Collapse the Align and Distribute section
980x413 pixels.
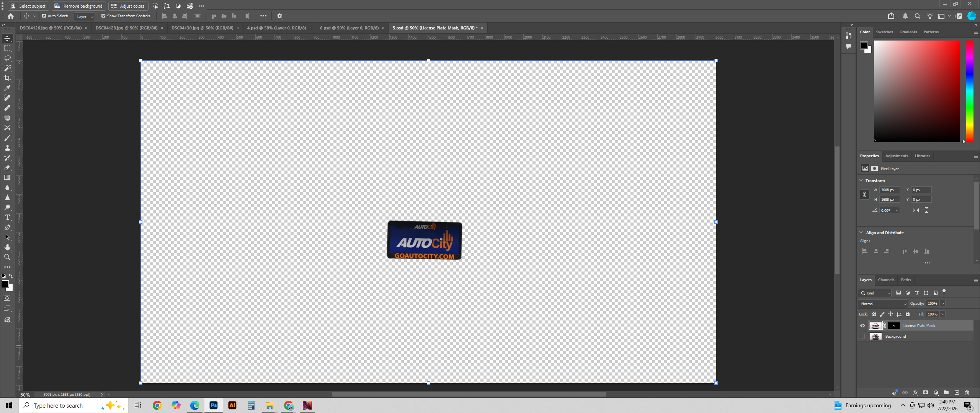[861, 233]
